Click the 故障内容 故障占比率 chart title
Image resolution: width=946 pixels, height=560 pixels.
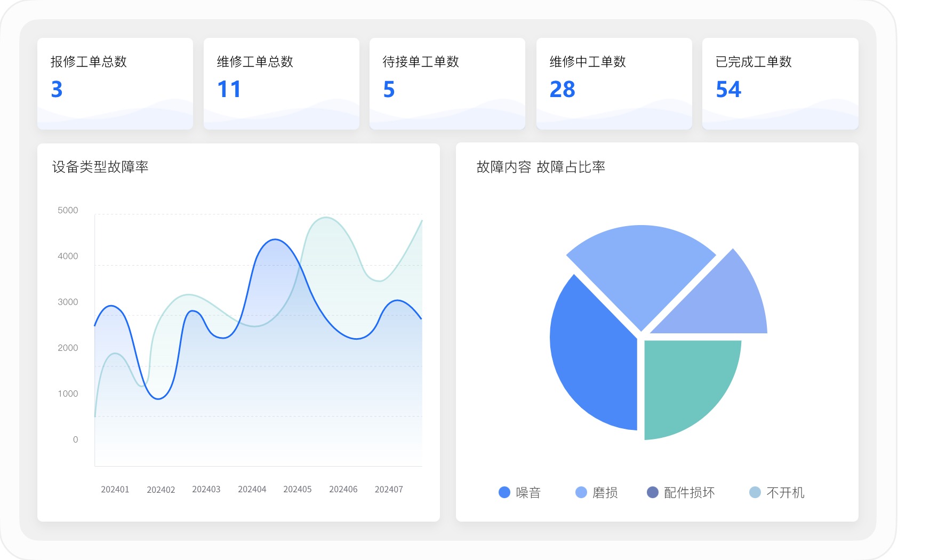(x=541, y=167)
